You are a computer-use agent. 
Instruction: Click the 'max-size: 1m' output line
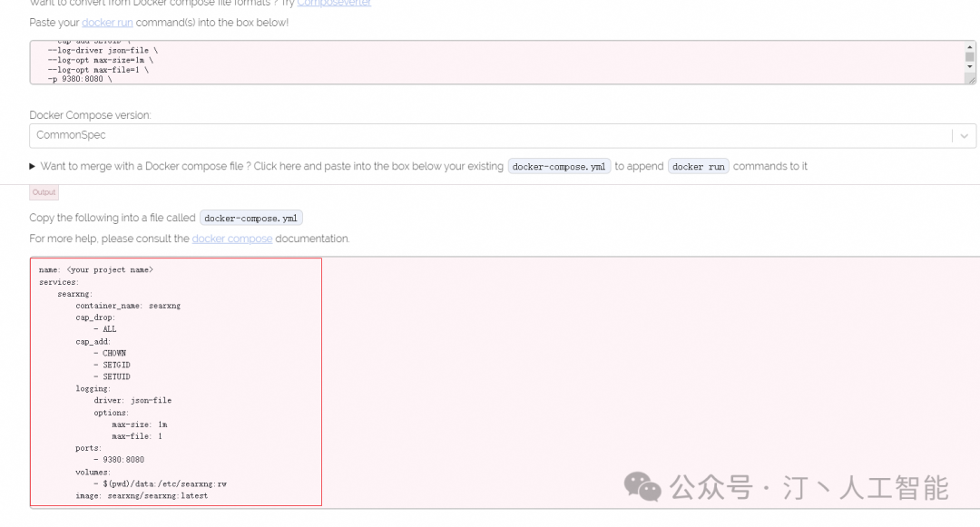140,424
